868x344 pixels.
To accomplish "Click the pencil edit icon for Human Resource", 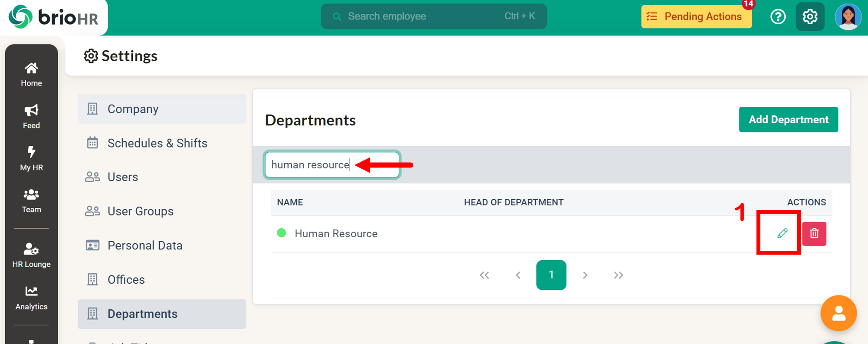I will pos(782,233).
